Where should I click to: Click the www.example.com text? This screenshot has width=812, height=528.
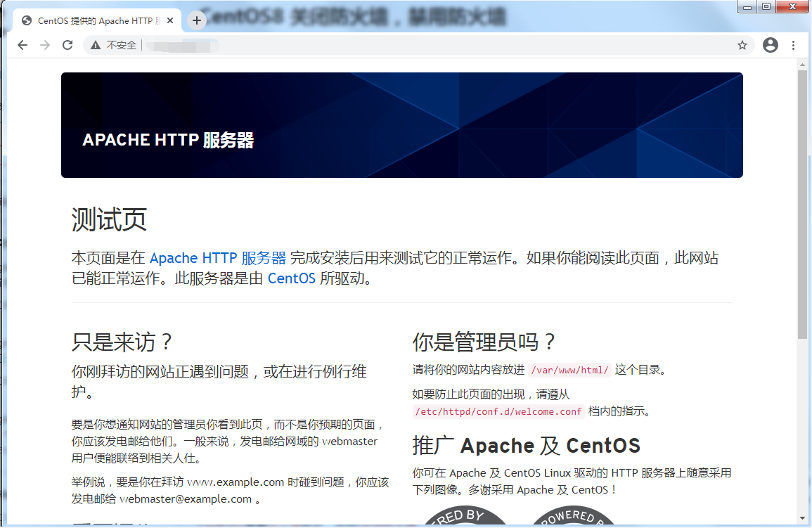click(x=235, y=482)
